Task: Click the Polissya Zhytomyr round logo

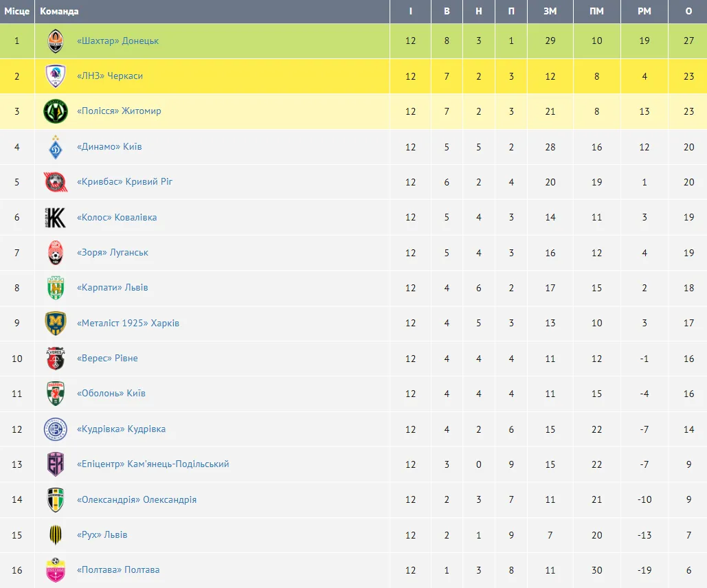Action: click(56, 111)
